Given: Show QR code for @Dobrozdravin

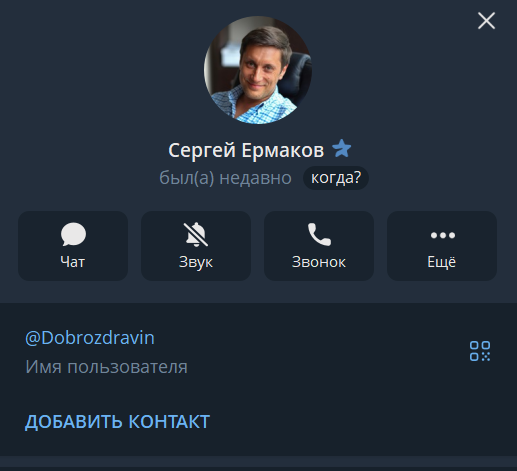Looking at the screenshot, I should tap(480, 351).
